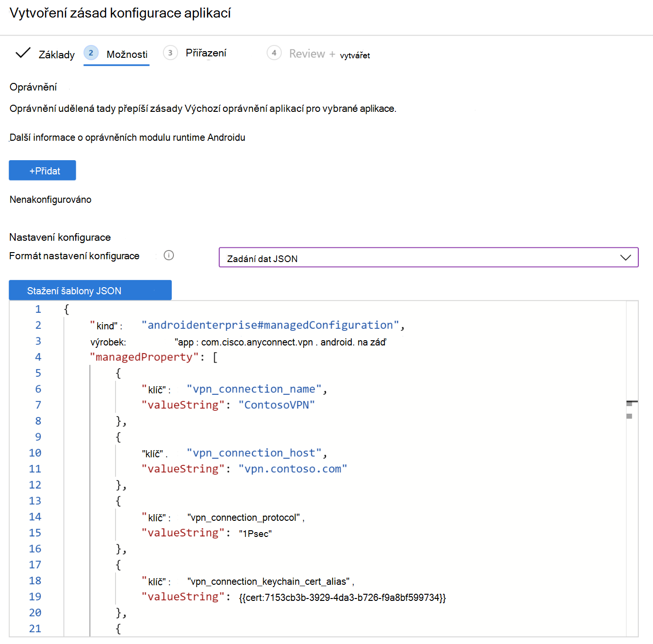The height and width of the screenshot is (644, 653).
Task: Click the step 2 circle icon
Action: click(x=91, y=53)
